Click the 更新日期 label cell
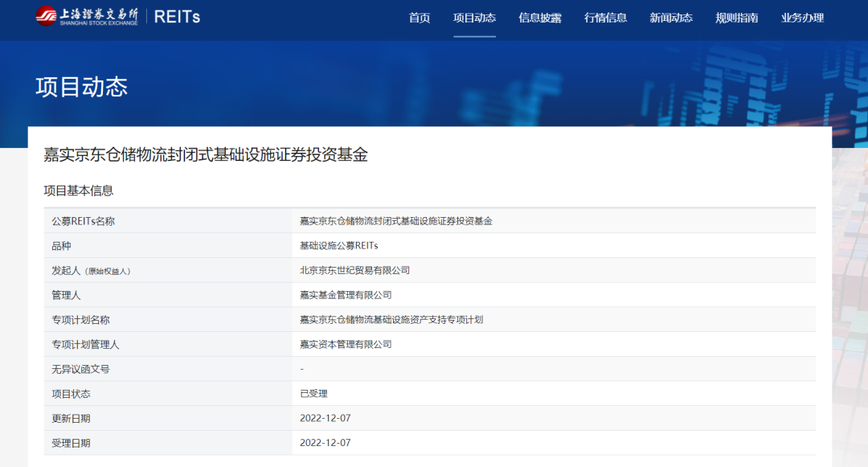The height and width of the screenshot is (467, 868). 168,418
